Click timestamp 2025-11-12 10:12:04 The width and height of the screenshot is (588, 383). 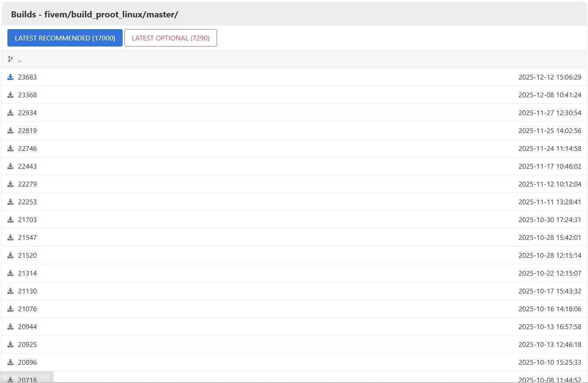(x=550, y=184)
